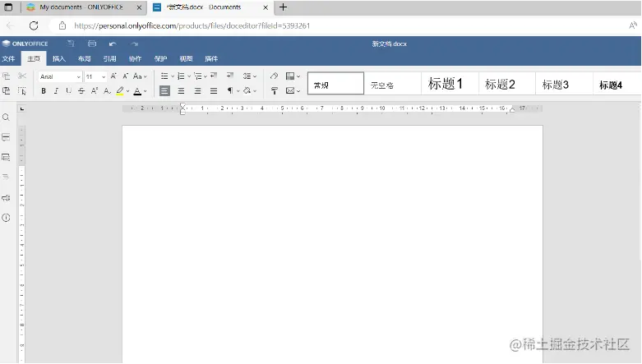Screen dimensions: 642x364
Task: Align text left
Action: coord(164,91)
